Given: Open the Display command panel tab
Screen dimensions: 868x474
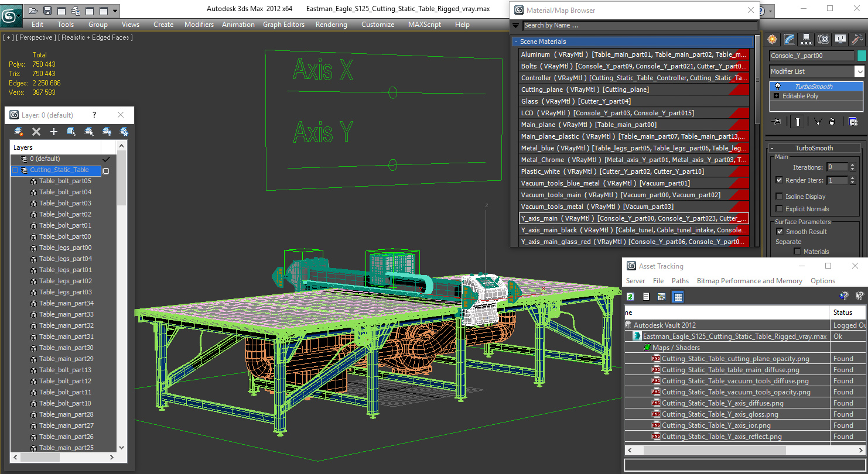Looking at the screenshot, I should [x=840, y=39].
